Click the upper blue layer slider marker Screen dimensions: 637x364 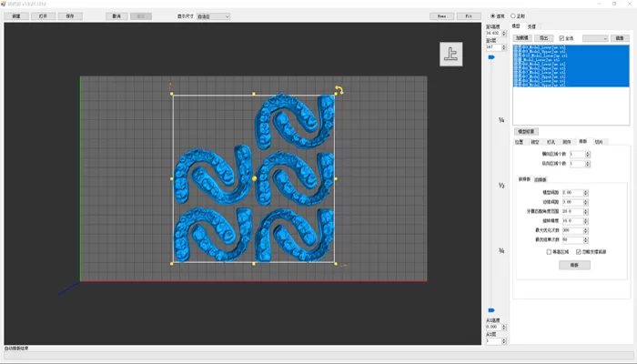[491, 57]
